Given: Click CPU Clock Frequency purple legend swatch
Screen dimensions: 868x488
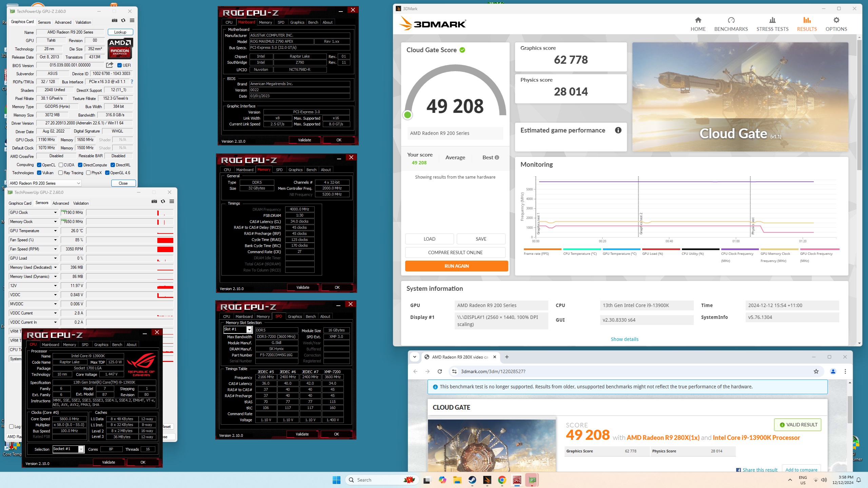Looking at the screenshot, I should pyautogui.click(x=740, y=249).
